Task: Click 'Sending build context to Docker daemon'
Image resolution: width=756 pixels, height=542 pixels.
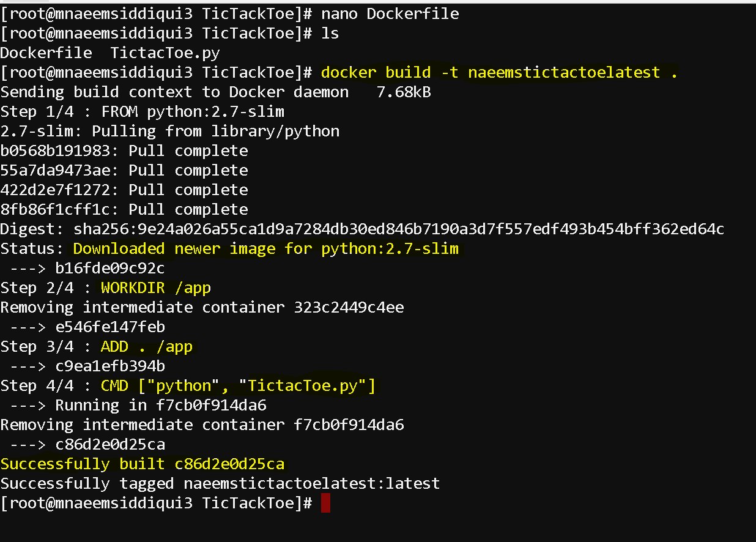Action: coord(174,92)
